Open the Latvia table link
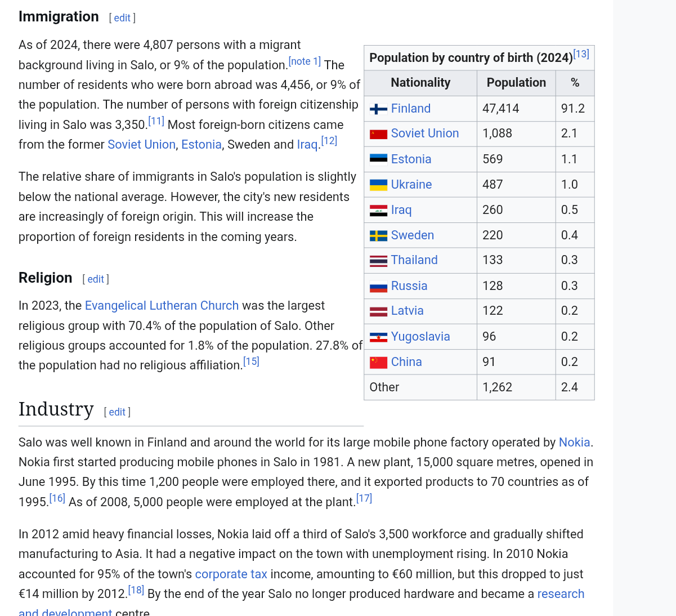This screenshot has width=676, height=616. click(408, 311)
